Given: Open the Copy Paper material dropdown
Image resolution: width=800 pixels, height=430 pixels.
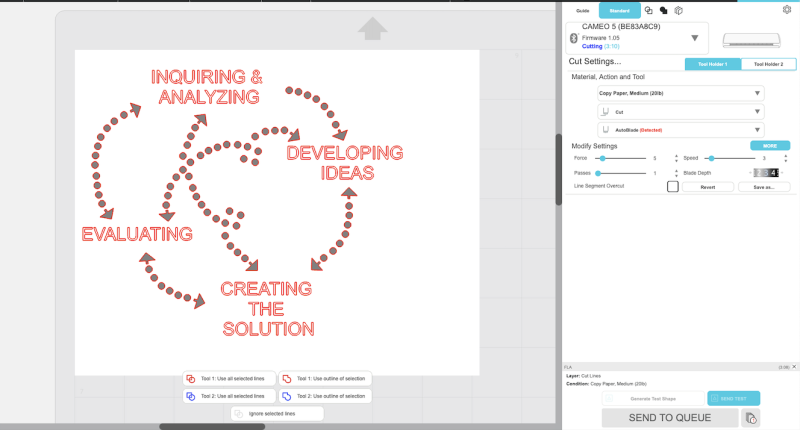Looking at the screenshot, I should (680, 93).
